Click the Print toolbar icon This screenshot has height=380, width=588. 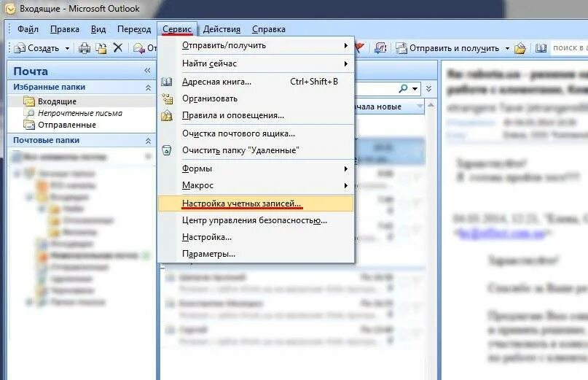85,48
